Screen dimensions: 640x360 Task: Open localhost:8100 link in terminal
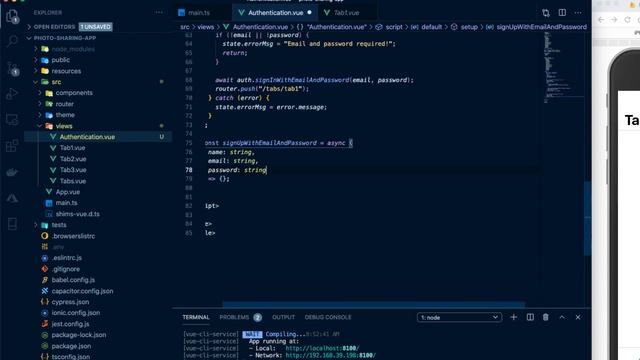[x=322, y=348]
